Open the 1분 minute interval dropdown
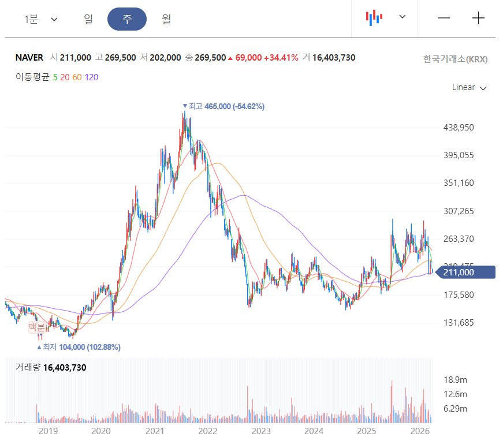The image size is (503, 448). 40,19
